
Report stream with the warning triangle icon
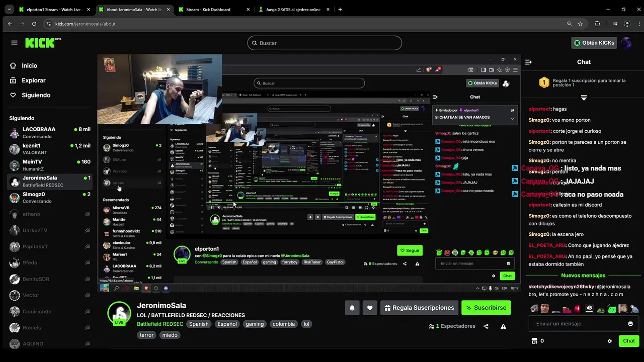503,326
